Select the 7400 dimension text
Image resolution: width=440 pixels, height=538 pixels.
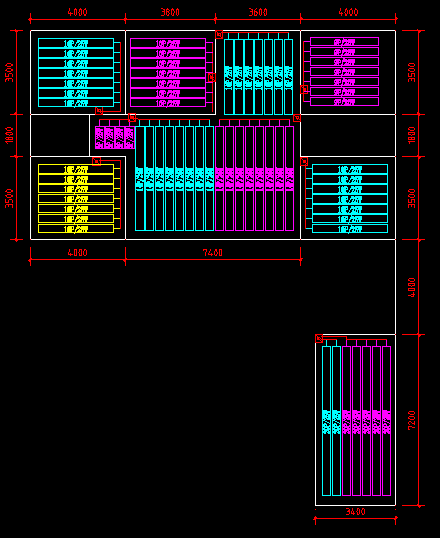coord(213,253)
